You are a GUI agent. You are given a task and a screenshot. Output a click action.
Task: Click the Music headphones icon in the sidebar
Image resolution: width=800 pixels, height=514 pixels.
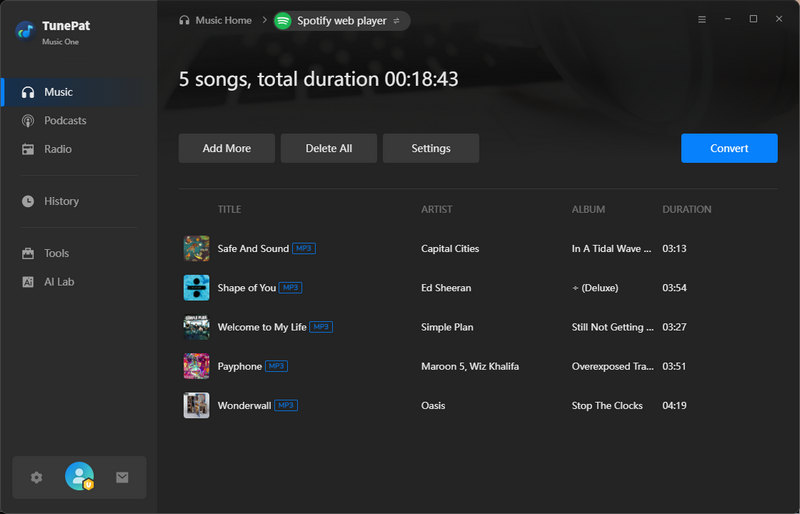[x=28, y=92]
